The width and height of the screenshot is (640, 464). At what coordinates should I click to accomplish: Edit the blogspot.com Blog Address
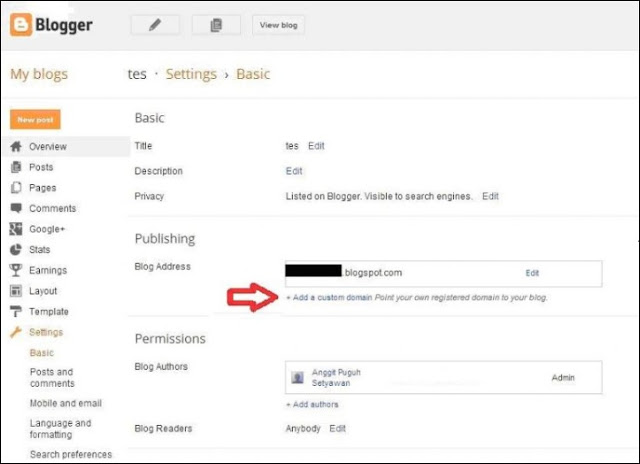532,273
